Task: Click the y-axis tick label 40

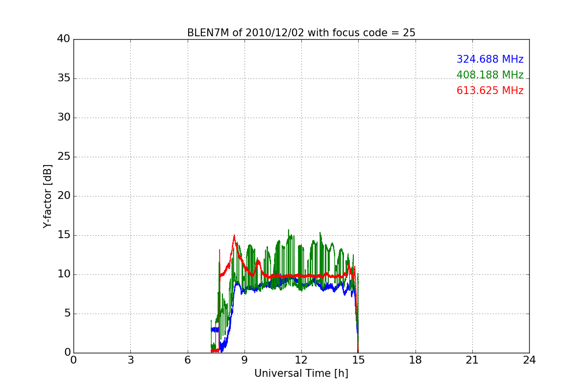Action: pyautogui.click(x=64, y=39)
